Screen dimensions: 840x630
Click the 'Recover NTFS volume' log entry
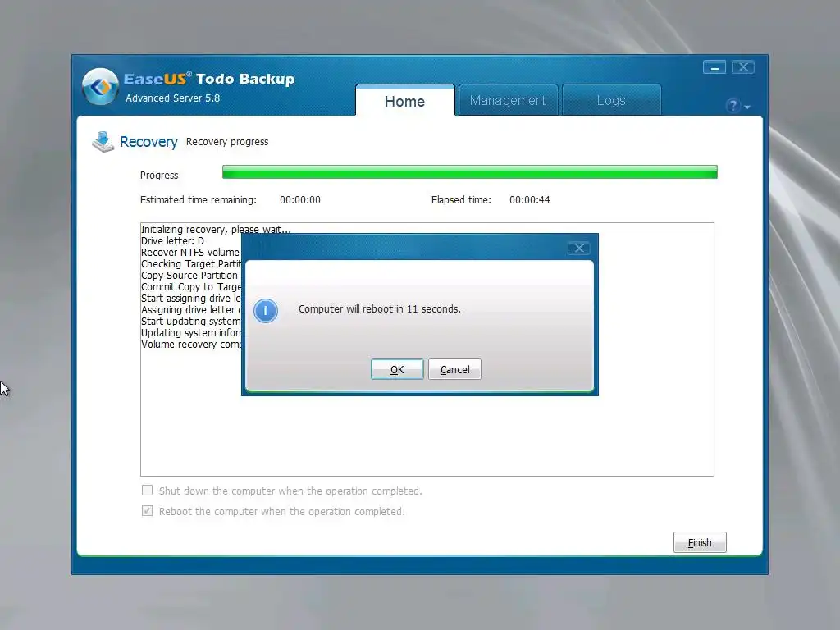[x=190, y=253]
